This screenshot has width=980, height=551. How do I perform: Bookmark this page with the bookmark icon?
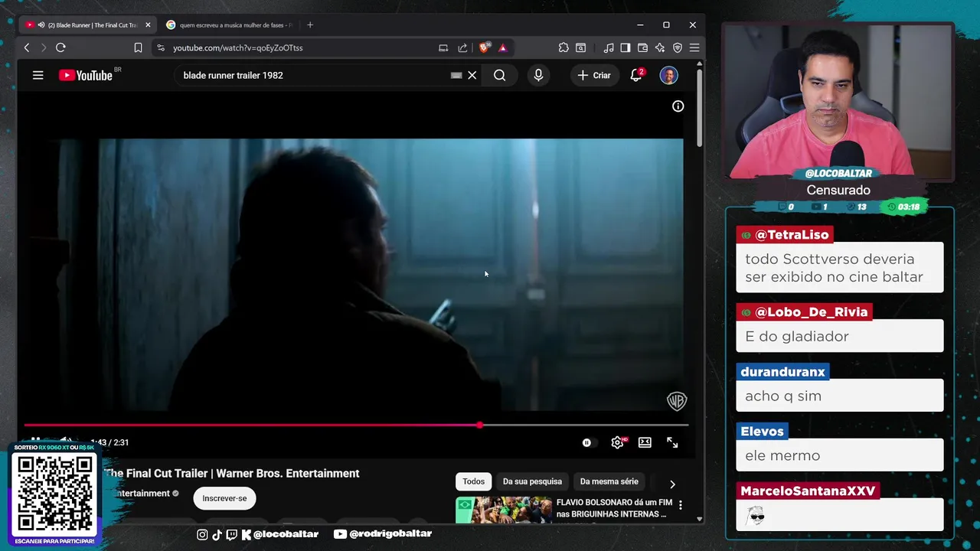[x=138, y=47]
